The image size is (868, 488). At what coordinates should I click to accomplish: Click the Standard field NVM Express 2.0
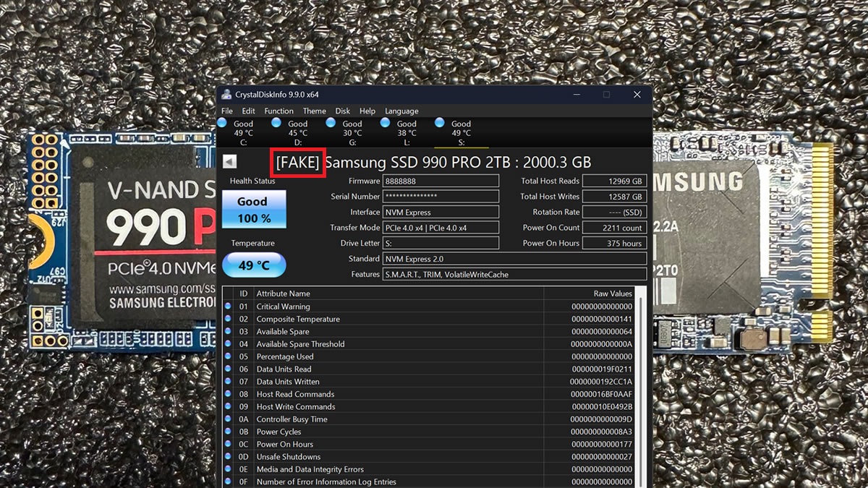pos(514,259)
